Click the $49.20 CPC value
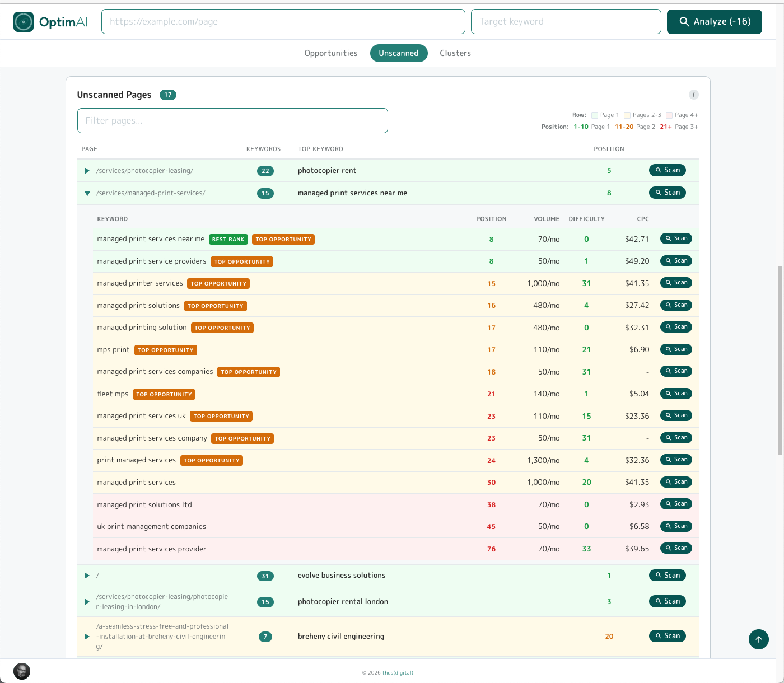Image resolution: width=784 pixels, height=683 pixels. pyautogui.click(x=637, y=261)
